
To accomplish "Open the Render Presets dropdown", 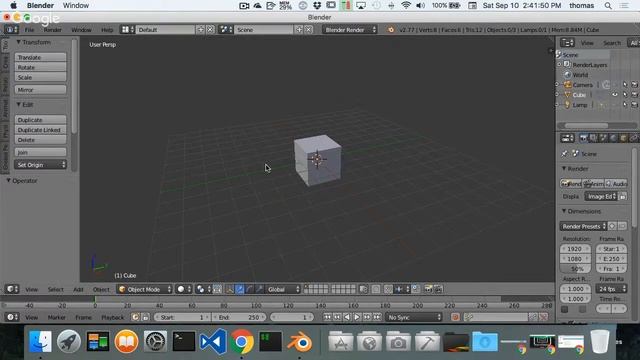I will pyautogui.click(x=584, y=227).
